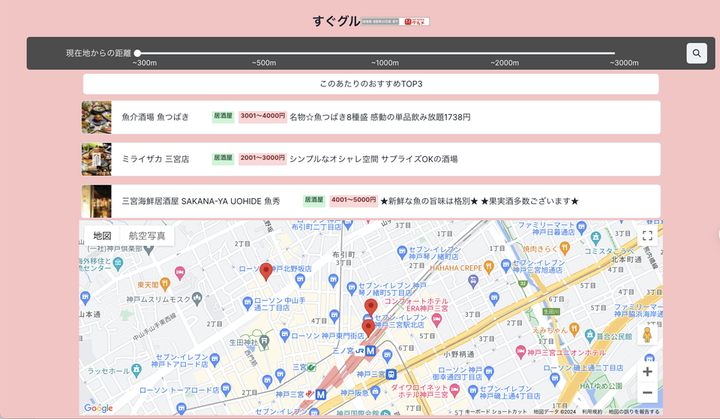Click ローソン 中山手通二丁目店 store marker
This screenshot has width=720, height=419.
[248, 303]
